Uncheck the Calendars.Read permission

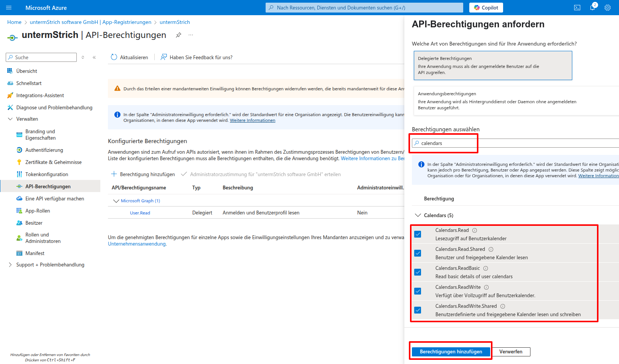pos(418,234)
